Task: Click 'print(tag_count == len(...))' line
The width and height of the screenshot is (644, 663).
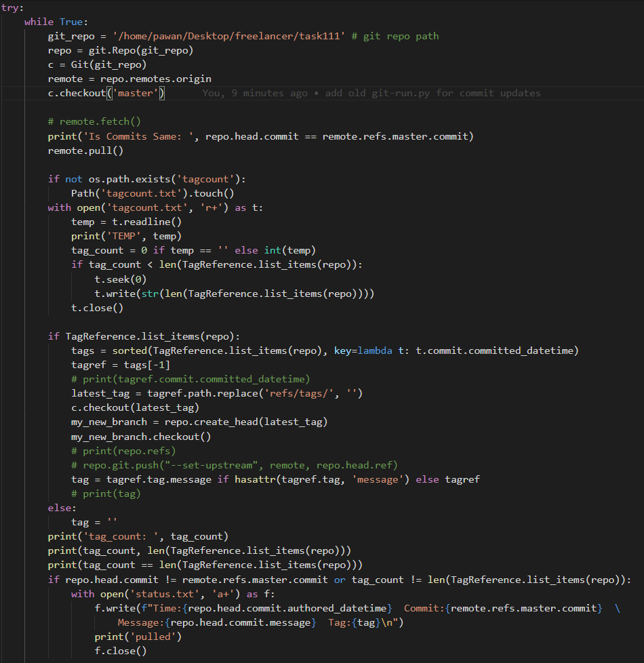Action: [x=205, y=565]
